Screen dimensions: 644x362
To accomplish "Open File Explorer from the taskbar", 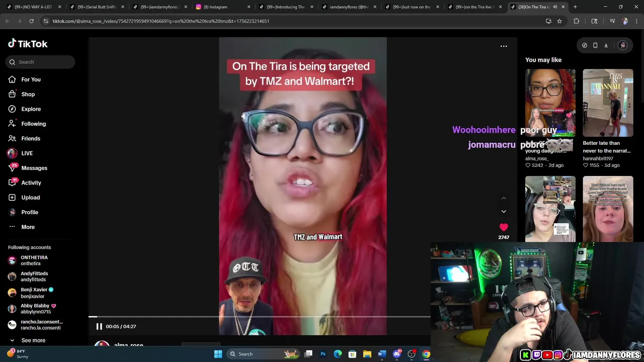I will pos(367,354).
